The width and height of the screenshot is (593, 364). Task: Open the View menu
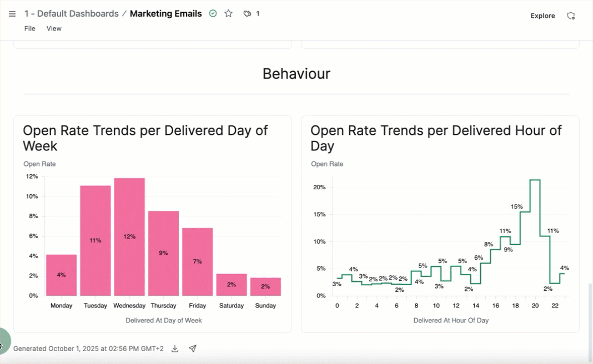tap(54, 28)
